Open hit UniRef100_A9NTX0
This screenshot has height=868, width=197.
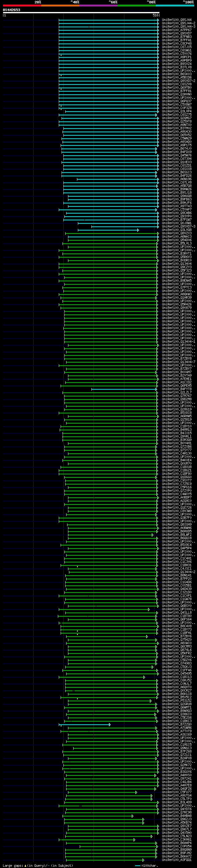click(x=176, y=125)
